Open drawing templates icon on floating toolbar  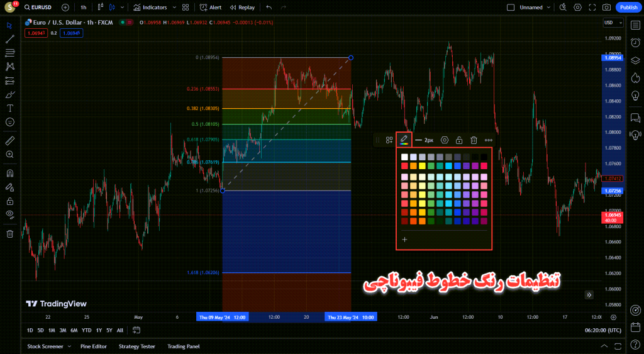point(389,140)
